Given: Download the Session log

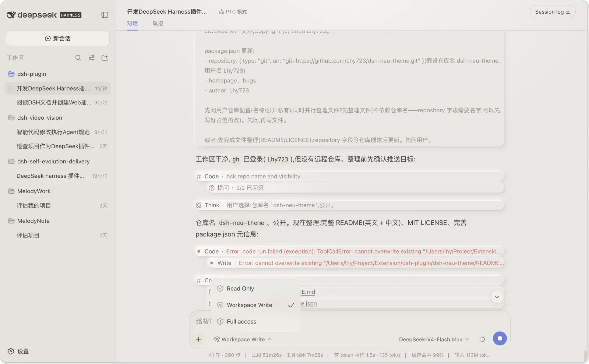Looking at the screenshot, I should 553,12.
